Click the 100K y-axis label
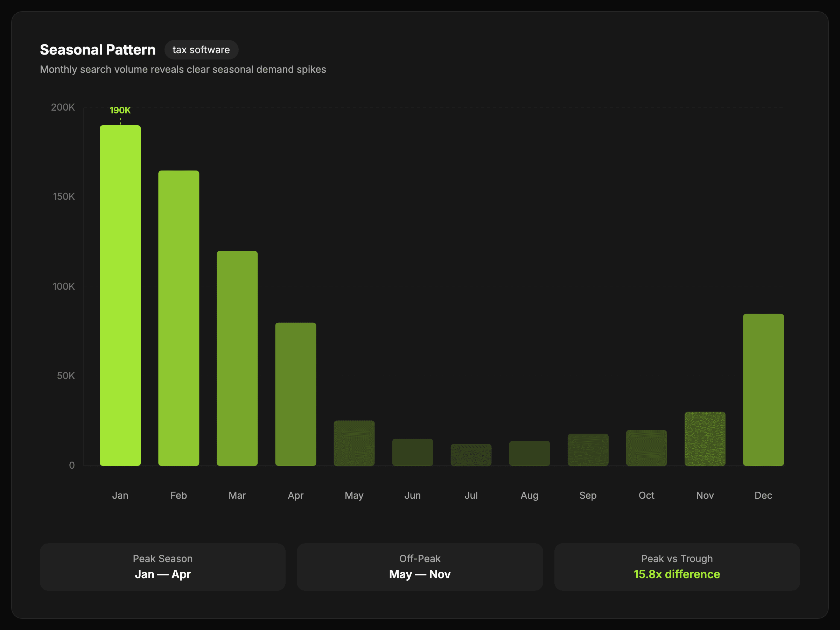 click(63, 286)
